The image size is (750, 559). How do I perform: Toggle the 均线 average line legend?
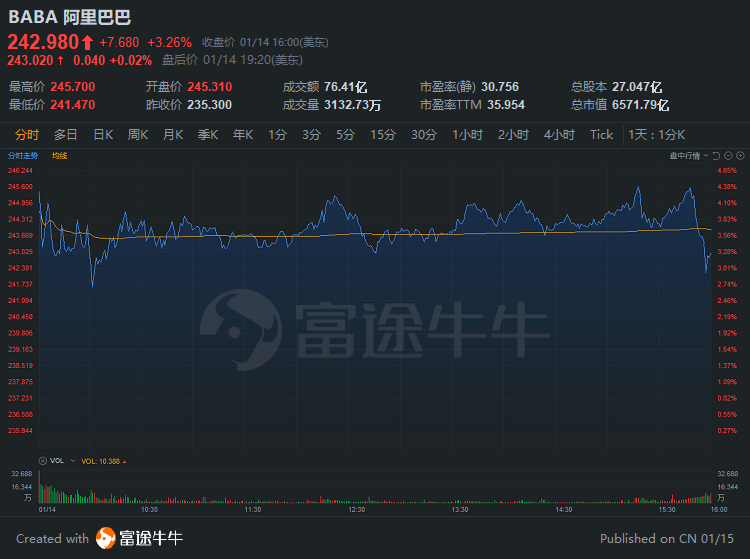click(x=60, y=156)
